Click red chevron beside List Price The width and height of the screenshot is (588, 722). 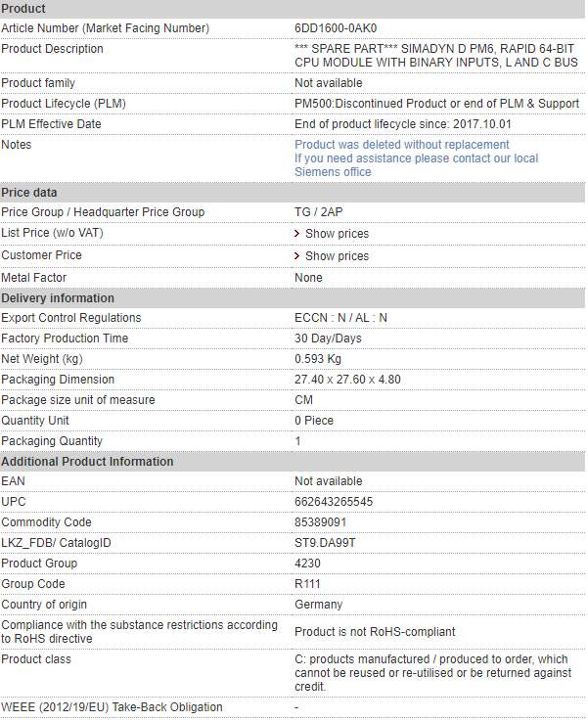[x=297, y=234]
